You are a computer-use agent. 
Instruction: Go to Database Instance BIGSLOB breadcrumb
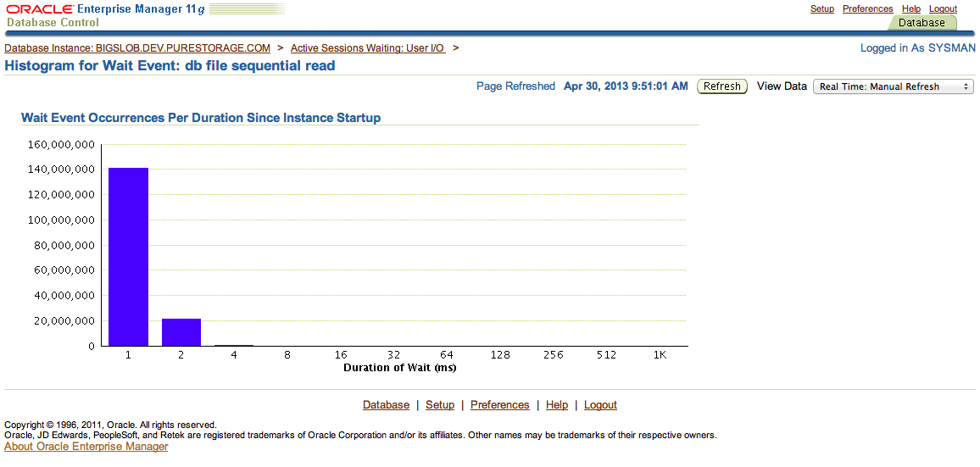pos(137,48)
